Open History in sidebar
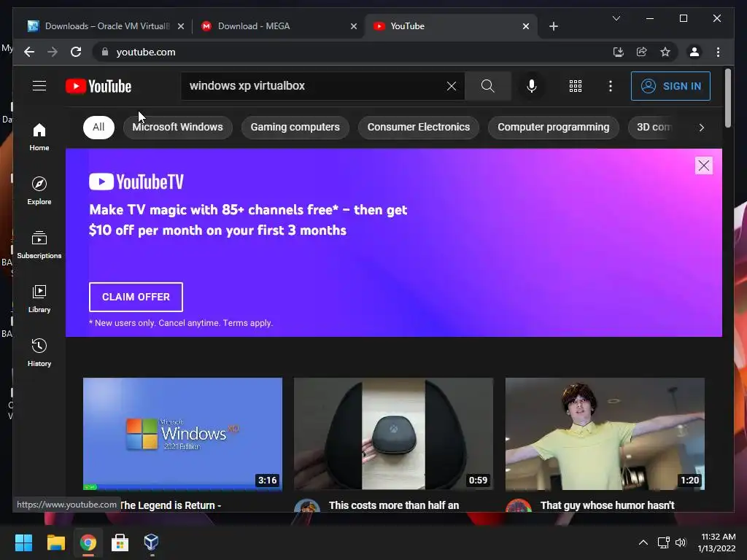Screen dimensions: 747x560 pyautogui.click(x=39, y=352)
